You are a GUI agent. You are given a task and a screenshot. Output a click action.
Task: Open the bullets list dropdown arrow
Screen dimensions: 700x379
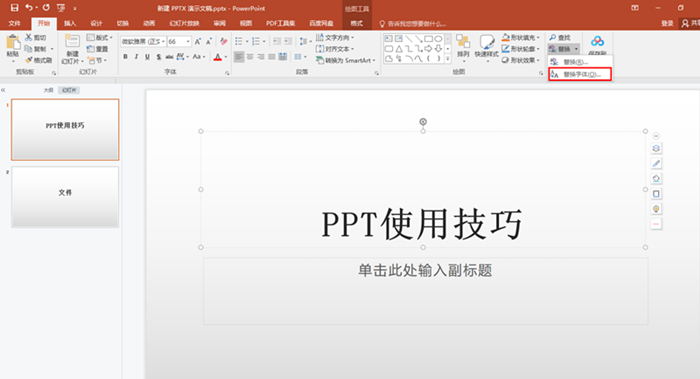[247, 42]
